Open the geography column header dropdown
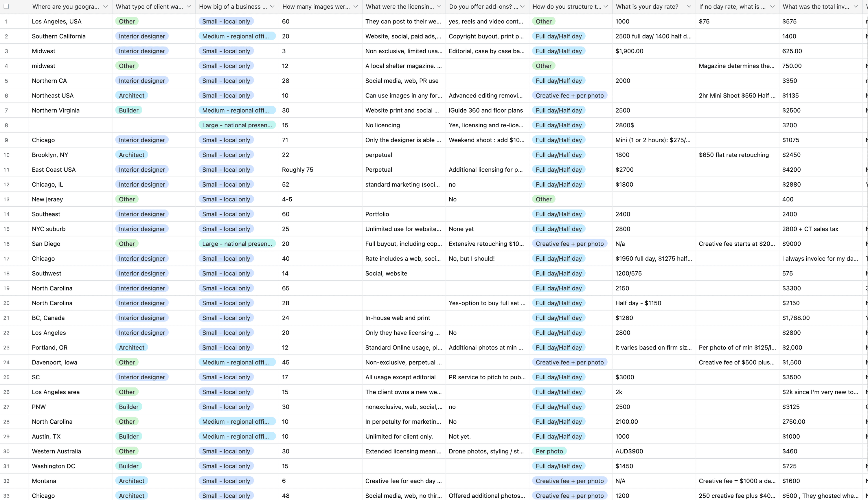The width and height of the screenshot is (868, 500). (x=105, y=7)
